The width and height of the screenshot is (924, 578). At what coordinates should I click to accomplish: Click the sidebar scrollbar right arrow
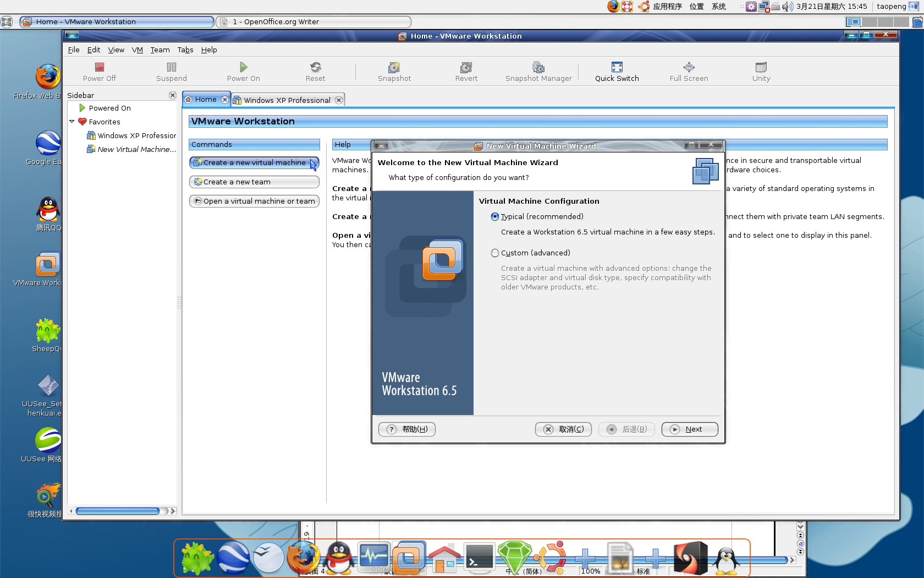tap(173, 511)
